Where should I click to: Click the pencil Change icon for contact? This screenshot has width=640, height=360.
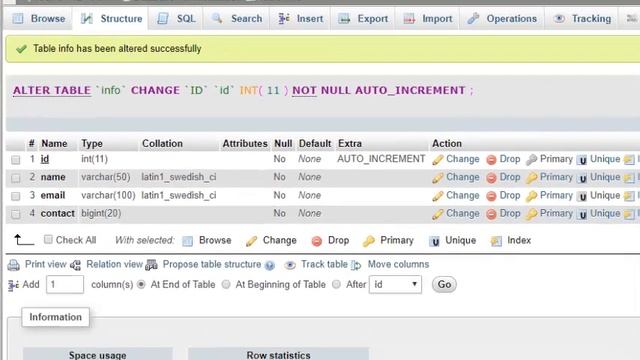point(438,214)
